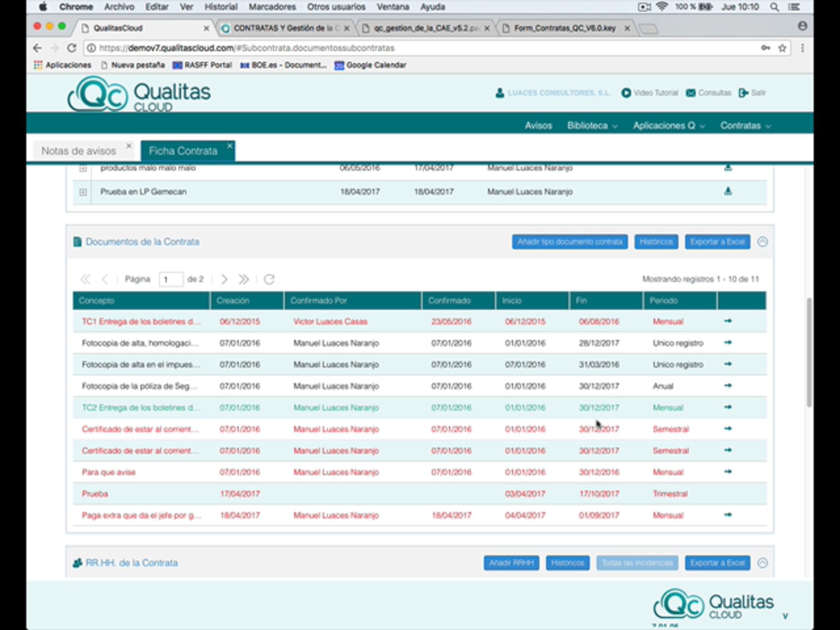
Task: Open arrow for Fotocopia de la póliza row
Action: pos(728,386)
